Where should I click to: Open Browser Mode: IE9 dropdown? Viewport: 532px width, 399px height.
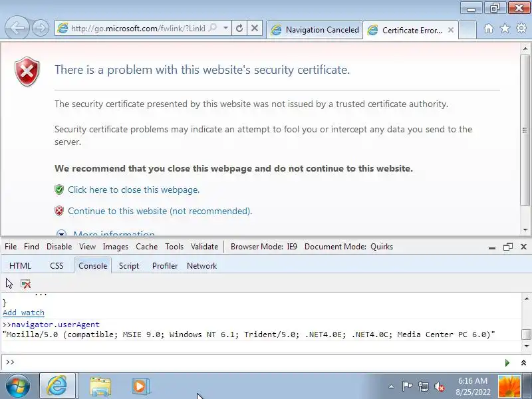[x=263, y=247]
